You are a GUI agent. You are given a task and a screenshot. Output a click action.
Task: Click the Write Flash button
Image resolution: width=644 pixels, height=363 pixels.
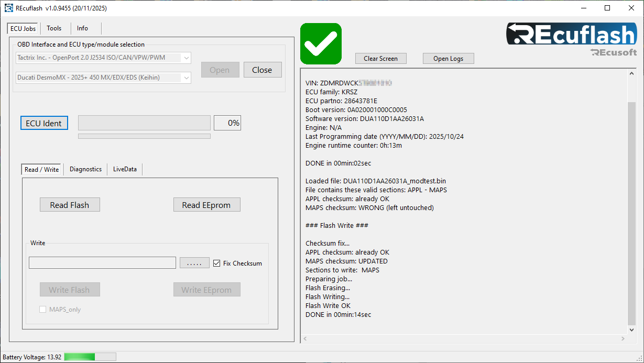coord(70,290)
